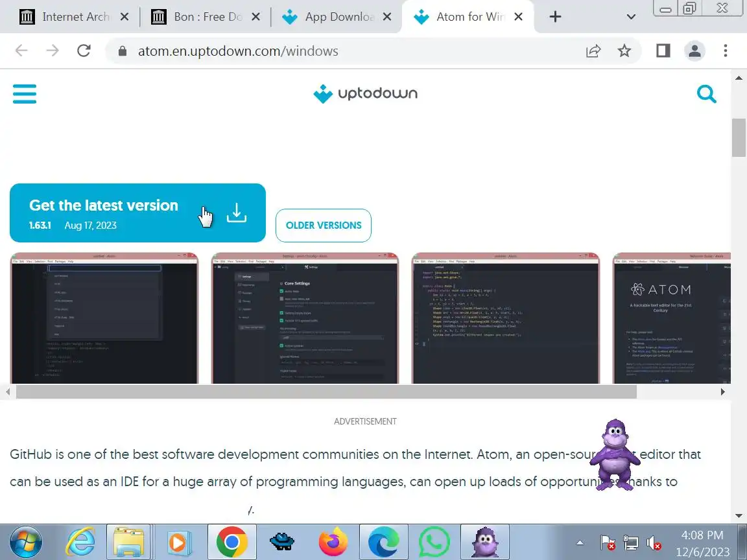This screenshot has height=560, width=747.
Task: Open Atom Java code screenshot thumbnail
Action: [506, 318]
